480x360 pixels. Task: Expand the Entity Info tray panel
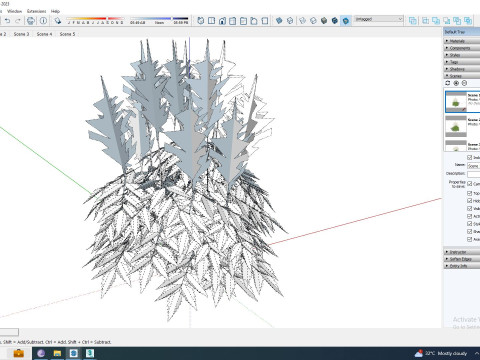[462, 266]
